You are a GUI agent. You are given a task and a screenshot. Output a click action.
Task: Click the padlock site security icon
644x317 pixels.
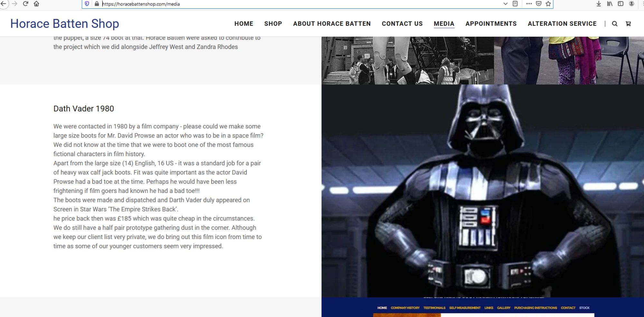(x=97, y=4)
